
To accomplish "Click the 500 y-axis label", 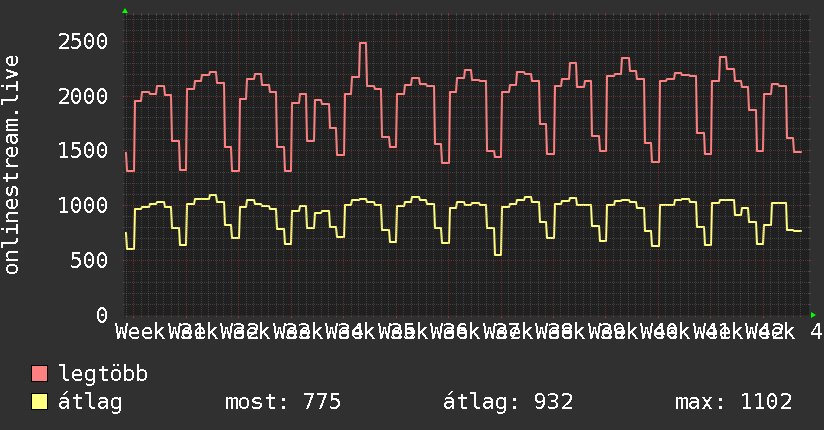I will (89, 260).
